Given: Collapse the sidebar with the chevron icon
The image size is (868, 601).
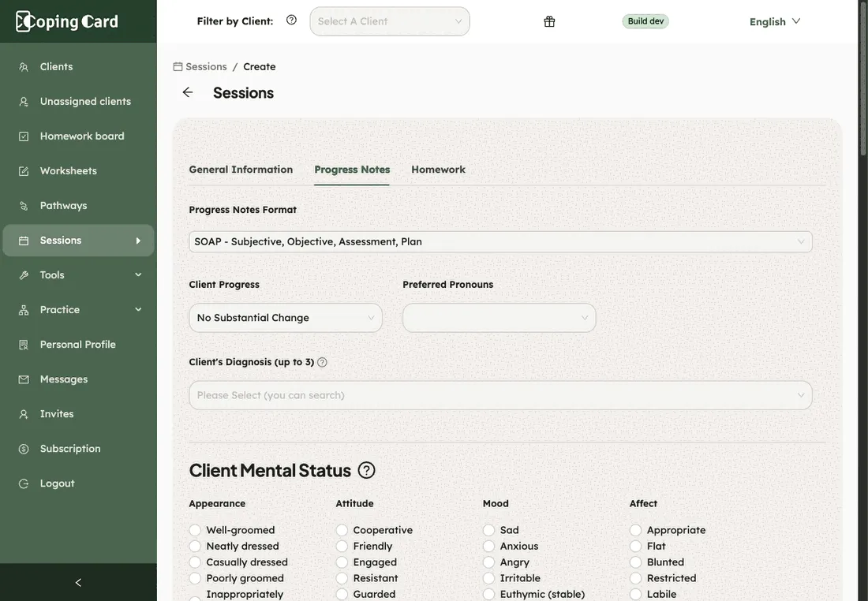Looking at the screenshot, I should pos(78,582).
